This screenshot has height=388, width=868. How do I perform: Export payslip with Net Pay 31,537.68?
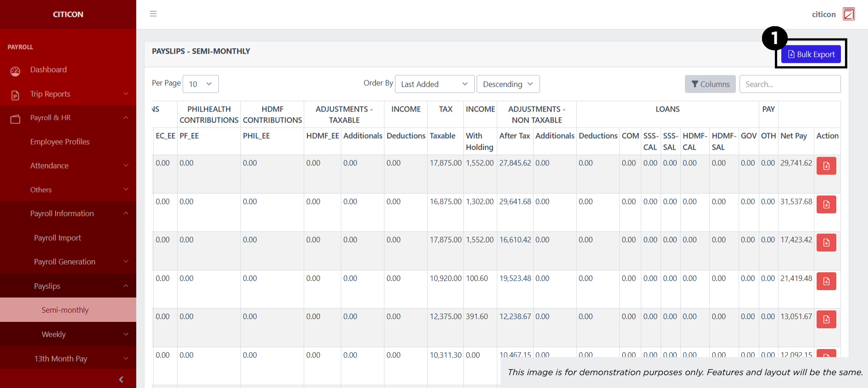[x=826, y=204]
